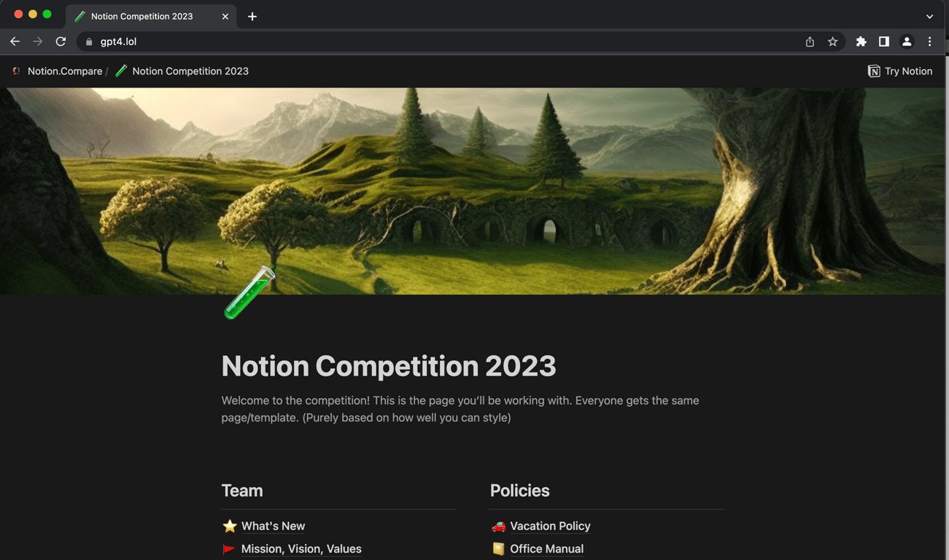The width and height of the screenshot is (949, 560).
Task: Go back with the browser back arrow
Action: click(15, 42)
